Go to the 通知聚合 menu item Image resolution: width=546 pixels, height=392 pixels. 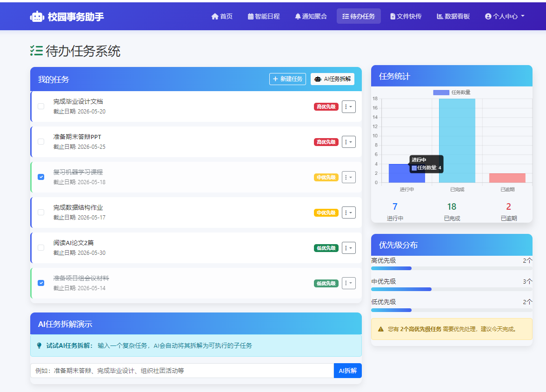(x=311, y=16)
